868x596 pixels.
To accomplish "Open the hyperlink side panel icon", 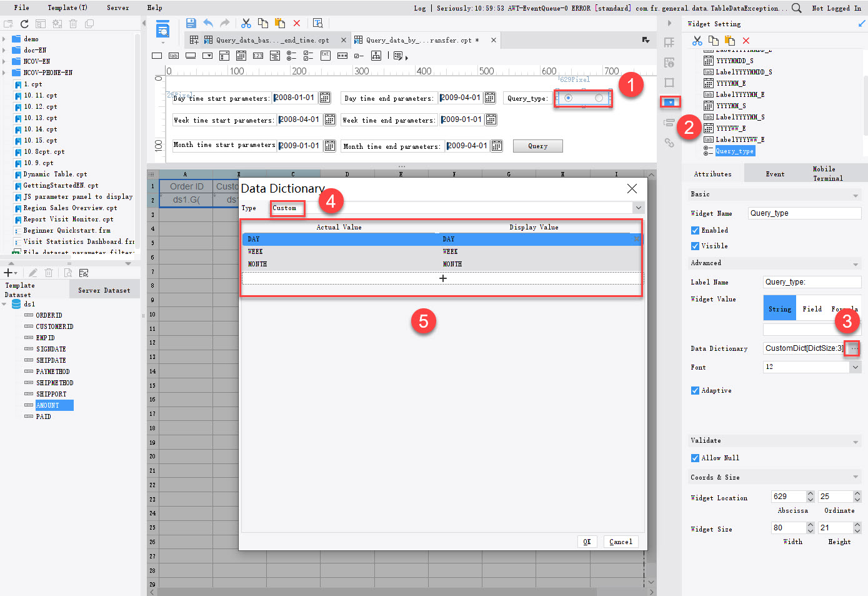I will tap(669, 143).
